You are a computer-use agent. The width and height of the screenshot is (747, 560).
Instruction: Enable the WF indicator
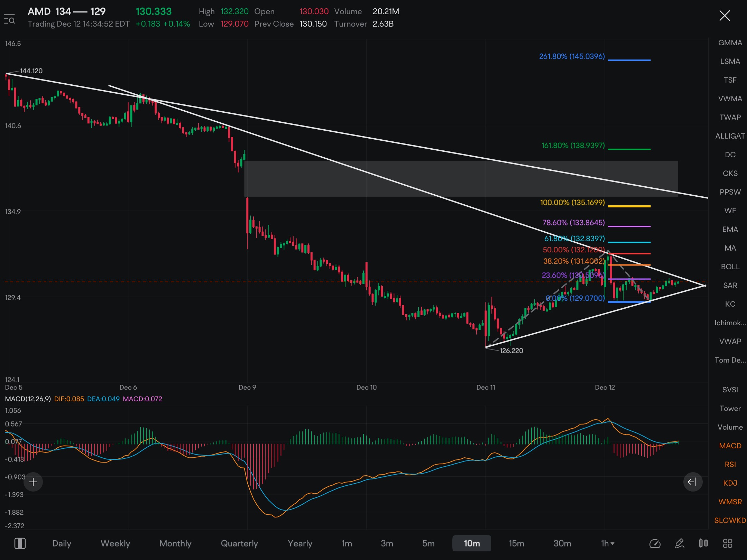(730, 211)
